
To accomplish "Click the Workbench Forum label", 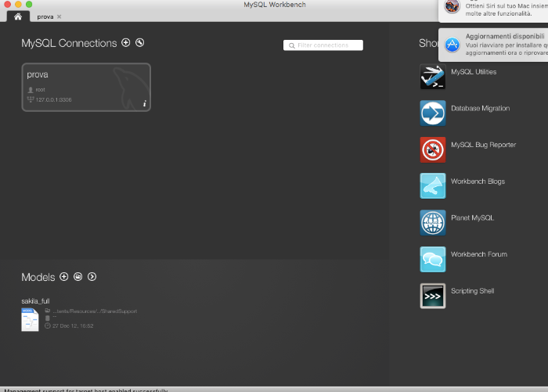I will point(479,254).
